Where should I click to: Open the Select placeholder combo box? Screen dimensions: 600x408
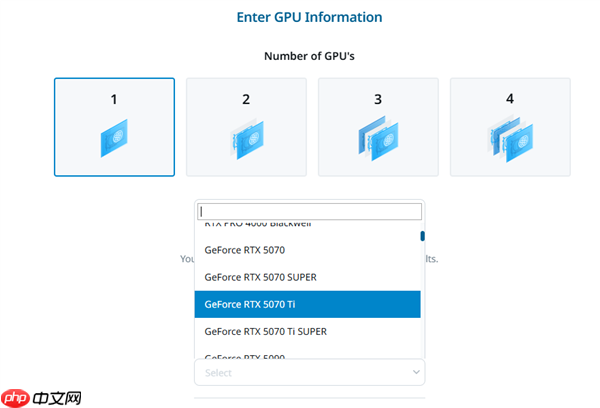[x=300, y=372]
